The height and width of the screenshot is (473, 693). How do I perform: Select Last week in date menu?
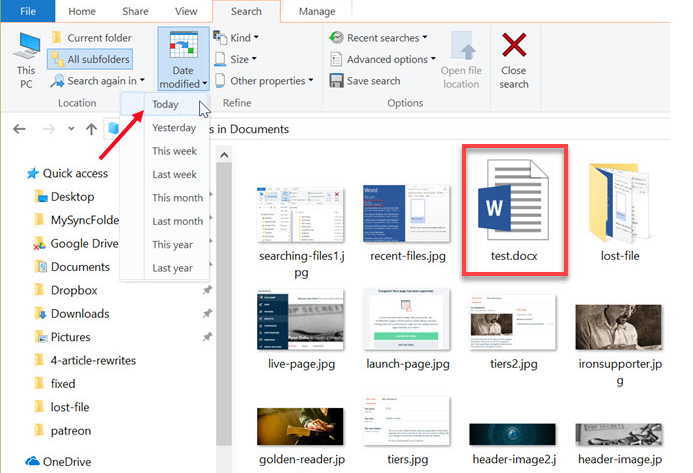point(174,174)
